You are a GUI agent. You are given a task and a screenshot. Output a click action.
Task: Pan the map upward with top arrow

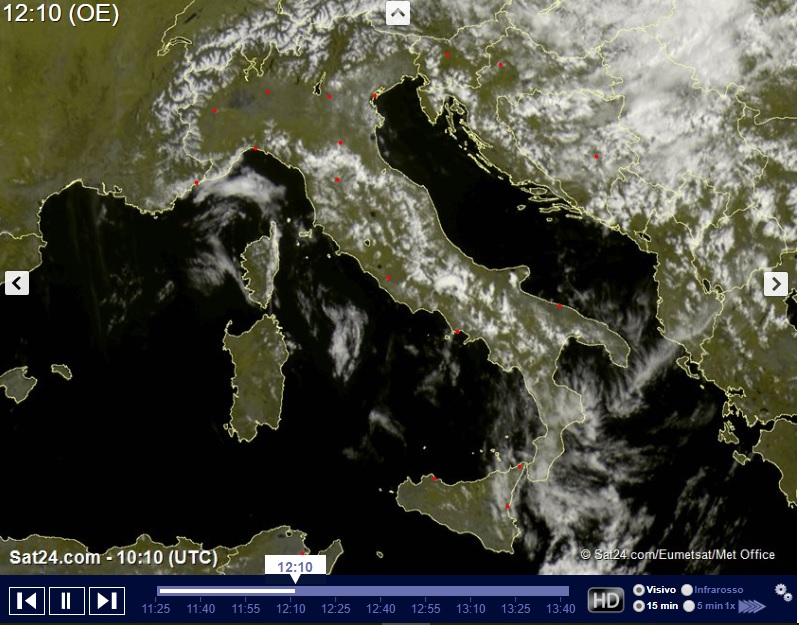[398, 13]
